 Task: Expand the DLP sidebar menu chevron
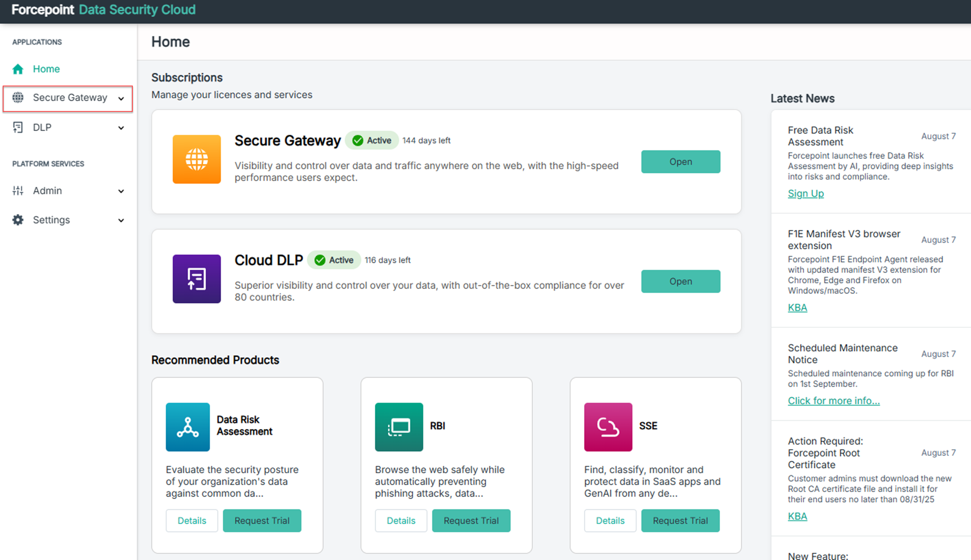121,128
